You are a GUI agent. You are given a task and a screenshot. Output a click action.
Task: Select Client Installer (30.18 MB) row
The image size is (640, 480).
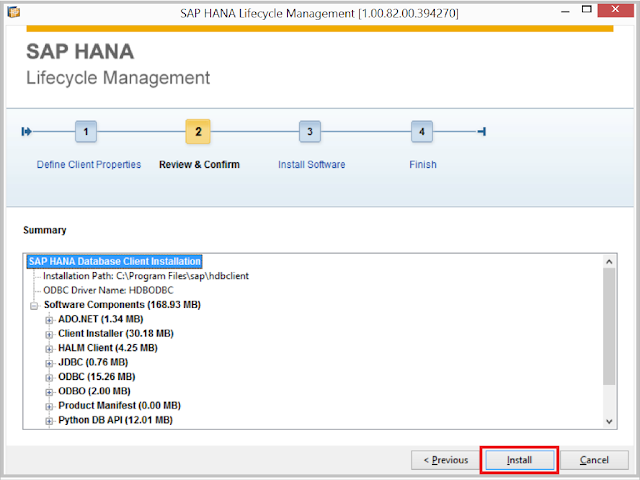pos(116,333)
